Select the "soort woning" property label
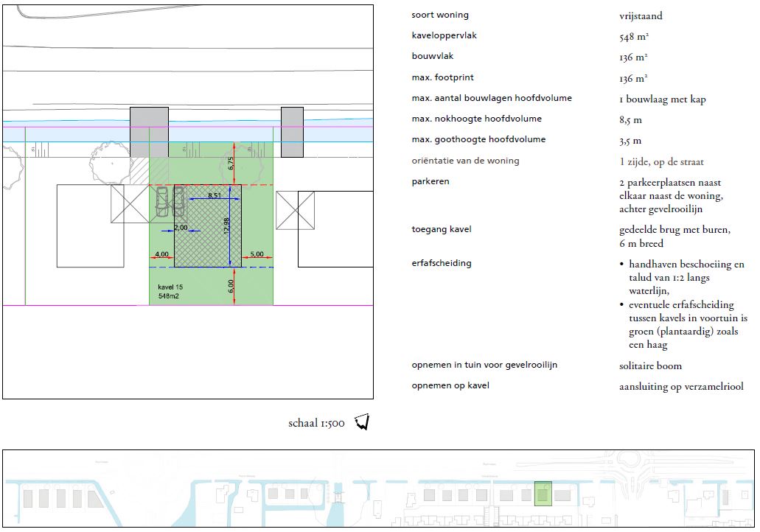This screenshot has height=532, width=760. 439,15
